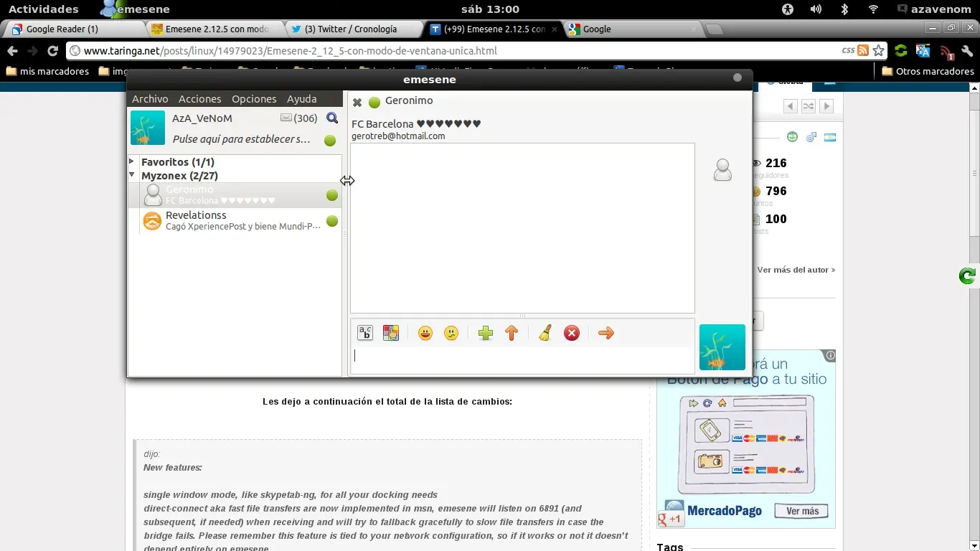Open the Ayuda menu
Viewport: 980px width, 551px height.
pos(301,99)
